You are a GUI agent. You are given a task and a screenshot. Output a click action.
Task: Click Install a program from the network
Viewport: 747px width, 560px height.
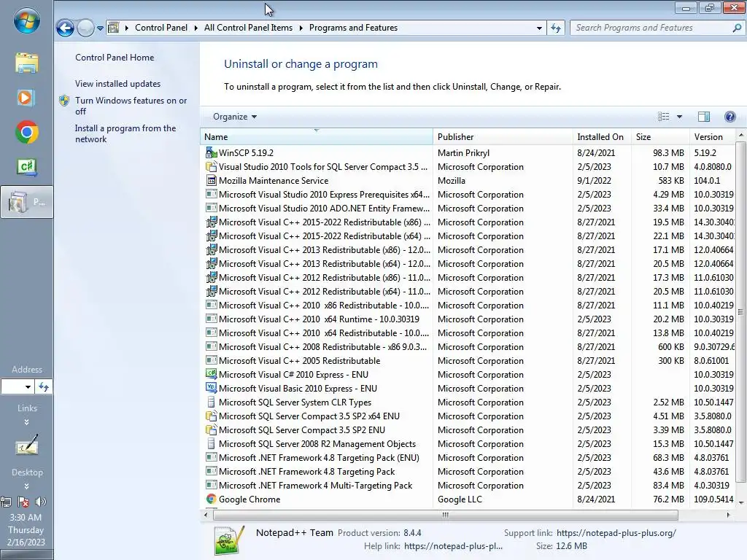coord(125,133)
